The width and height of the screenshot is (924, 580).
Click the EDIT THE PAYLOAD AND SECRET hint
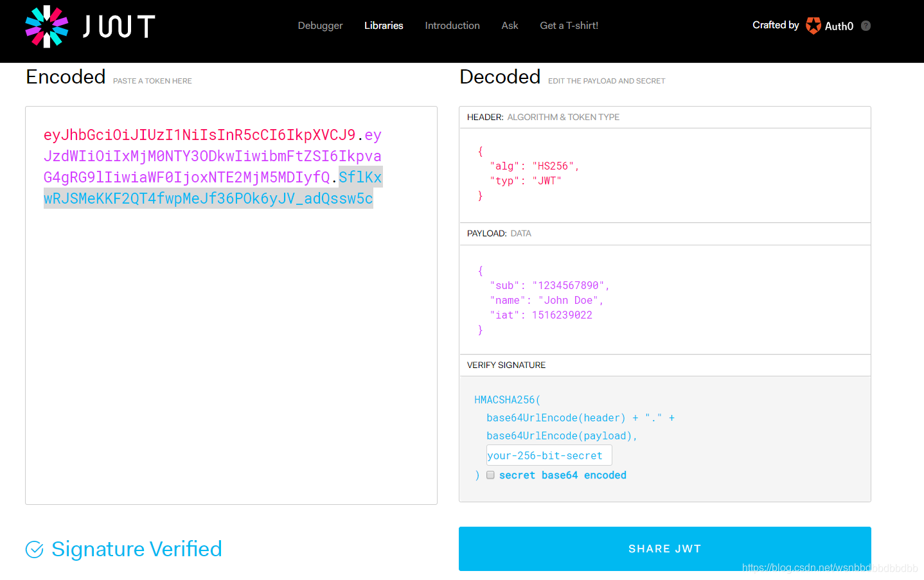click(607, 81)
